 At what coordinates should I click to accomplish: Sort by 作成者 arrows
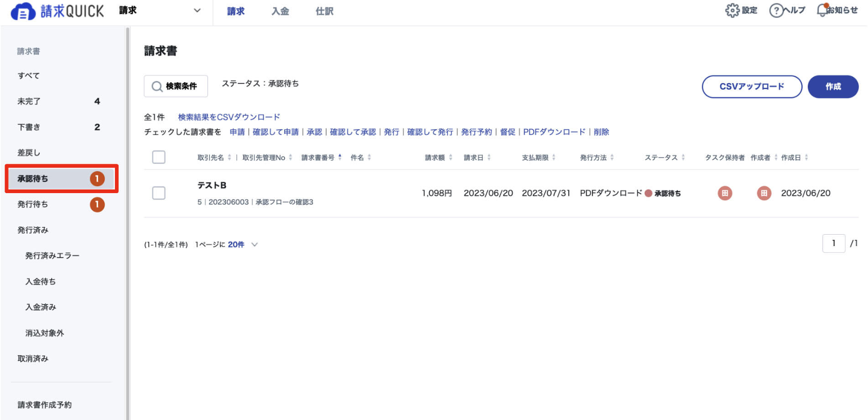point(776,157)
